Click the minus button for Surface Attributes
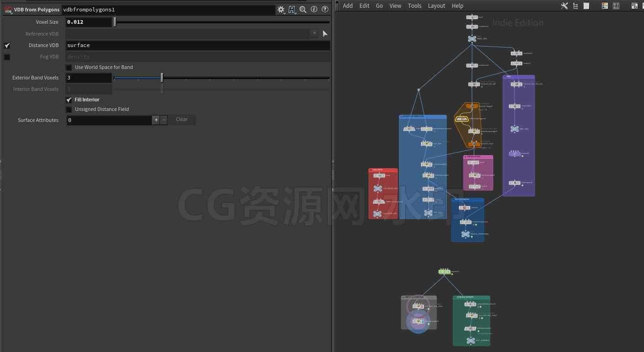This screenshot has height=352, width=644. pos(164,120)
